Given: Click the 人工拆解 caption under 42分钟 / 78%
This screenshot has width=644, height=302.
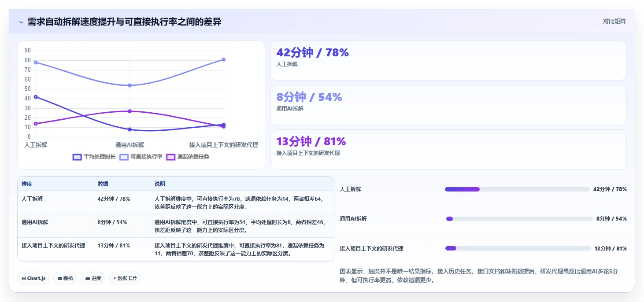Looking at the screenshot, I should (287, 64).
